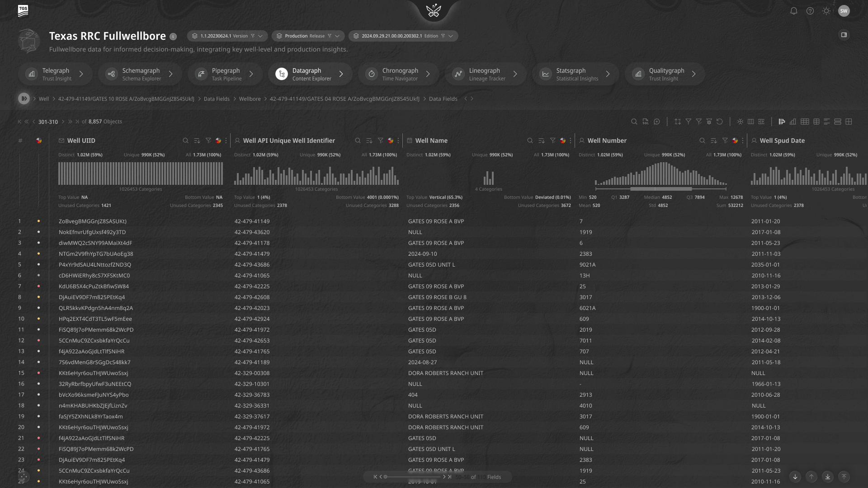Switch to the full table grid view
This screenshot has height=488, width=868.
[x=805, y=122]
